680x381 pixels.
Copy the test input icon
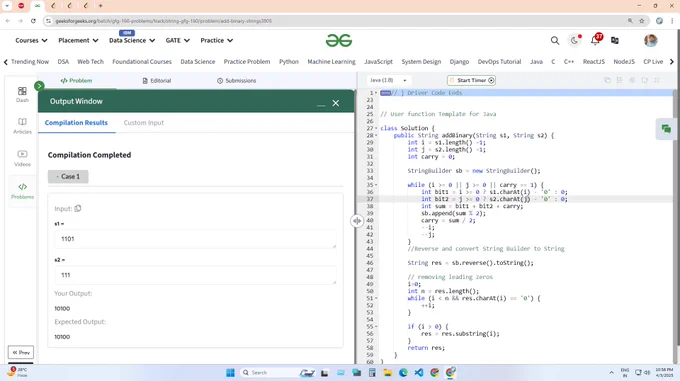[x=78, y=208]
